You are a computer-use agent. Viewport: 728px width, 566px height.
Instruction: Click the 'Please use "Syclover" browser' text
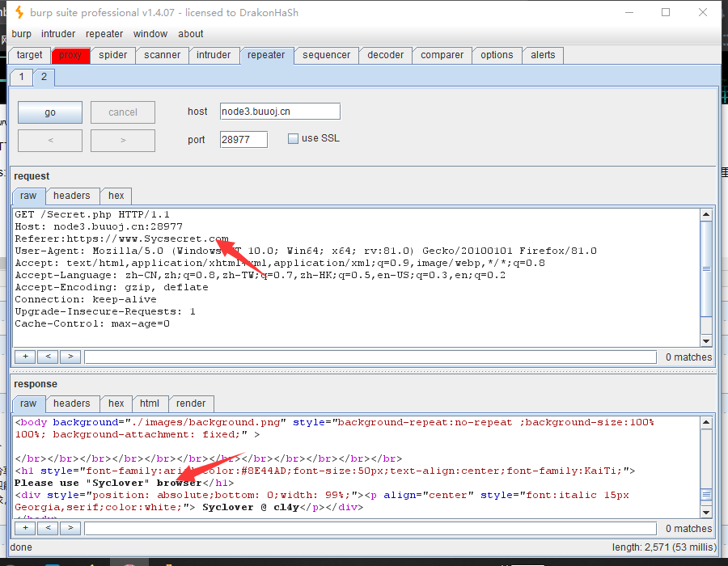click(108, 483)
